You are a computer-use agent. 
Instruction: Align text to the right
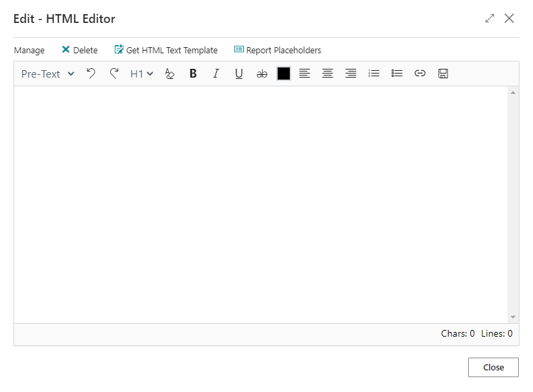[x=351, y=74]
